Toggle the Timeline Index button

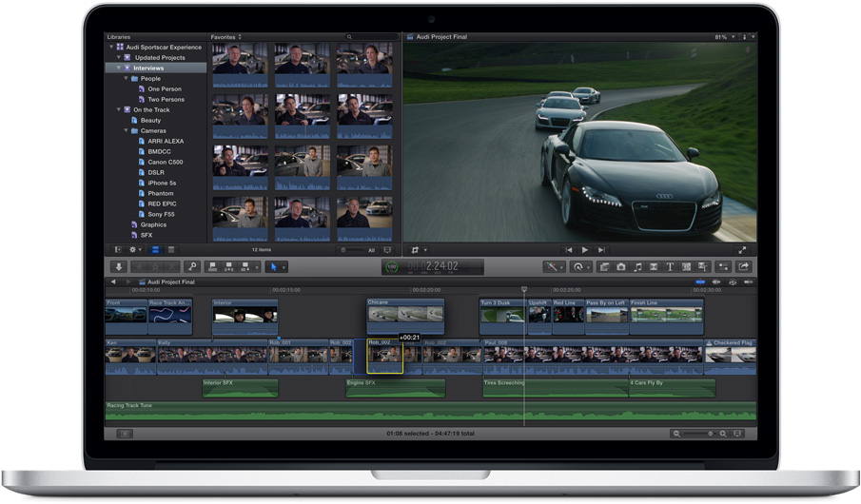[125, 434]
